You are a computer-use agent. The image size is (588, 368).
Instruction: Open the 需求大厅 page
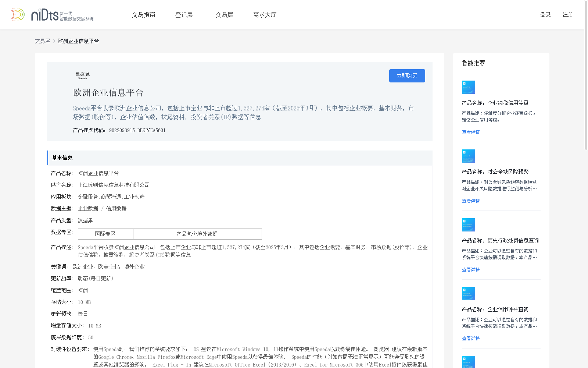(x=265, y=15)
